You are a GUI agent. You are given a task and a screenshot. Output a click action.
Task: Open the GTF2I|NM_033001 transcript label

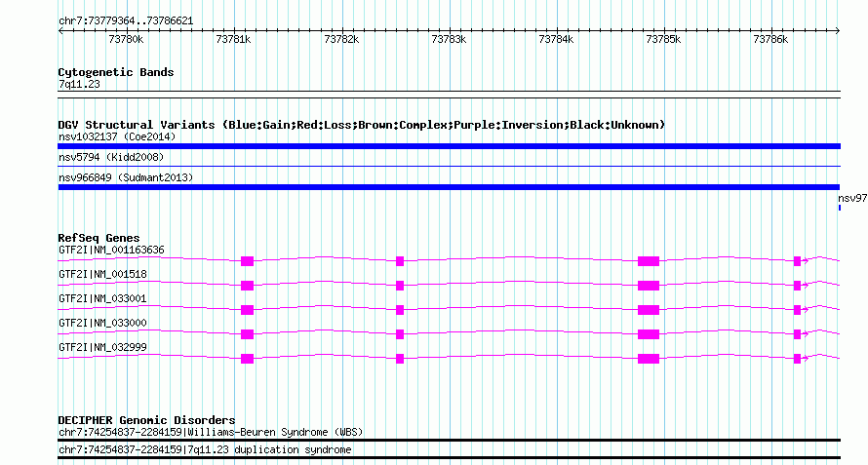[x=102, y=299]
